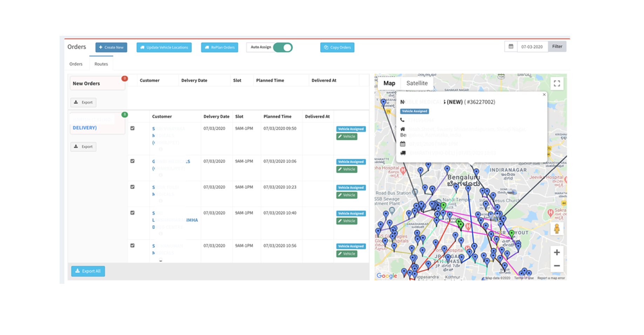Select the DELIVERY route group
Screen dimensions: 644x335
(x=97, y=123)
